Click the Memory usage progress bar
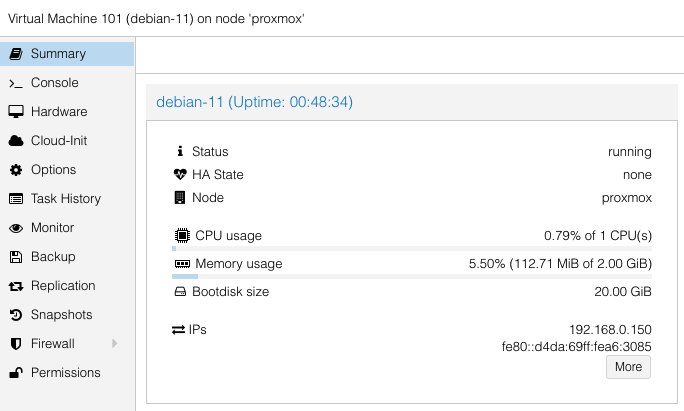684x411 pixels. (412, 277)
